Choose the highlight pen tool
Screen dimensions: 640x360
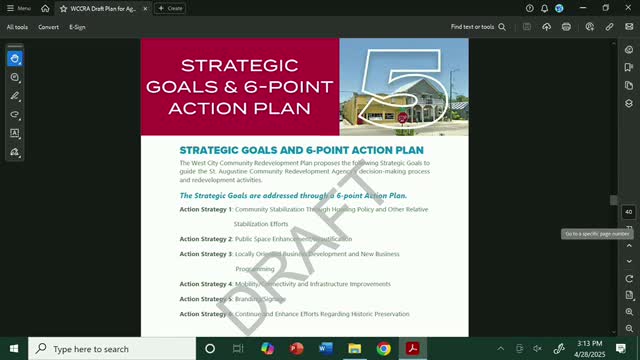coord(15,96)
